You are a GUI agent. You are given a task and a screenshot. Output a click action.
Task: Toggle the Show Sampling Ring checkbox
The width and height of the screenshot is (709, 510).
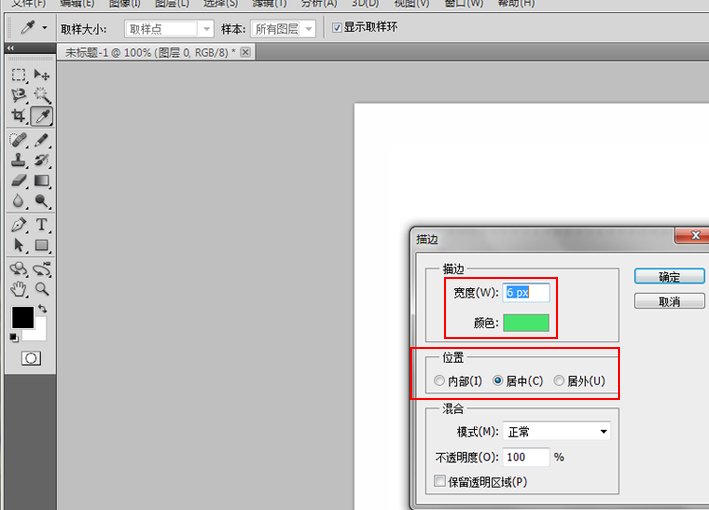click(x=336, y=28)
